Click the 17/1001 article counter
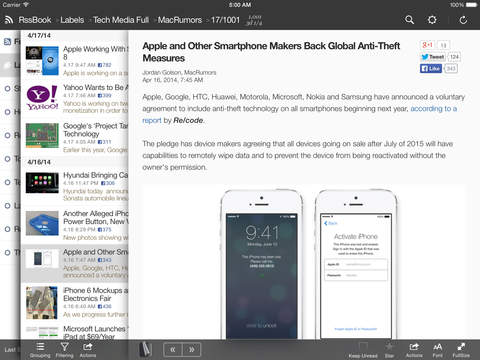The width and height of the screenshot is (480, 360). [x=225, y=20]
